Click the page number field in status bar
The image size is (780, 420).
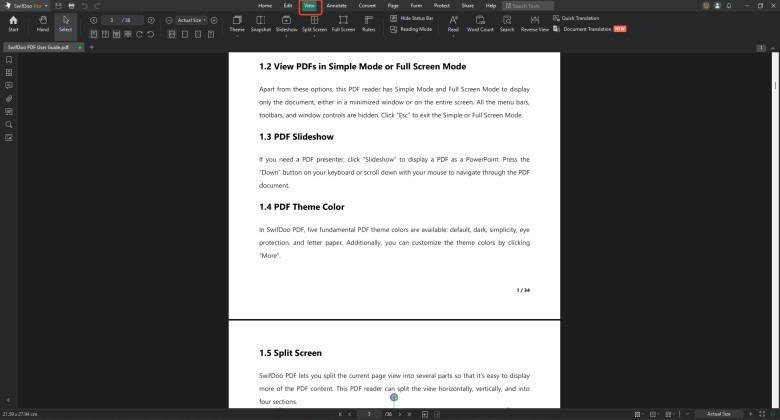click(x=369, y=414)
